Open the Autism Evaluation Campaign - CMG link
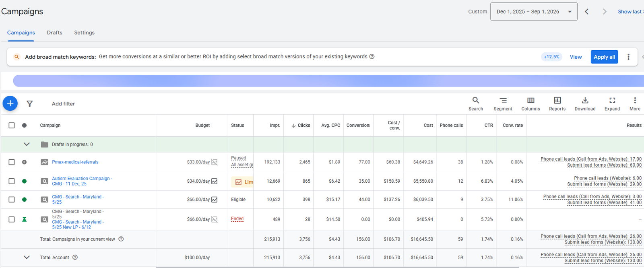The height and width of the screenshot is (268, 644). click(82, 181)
